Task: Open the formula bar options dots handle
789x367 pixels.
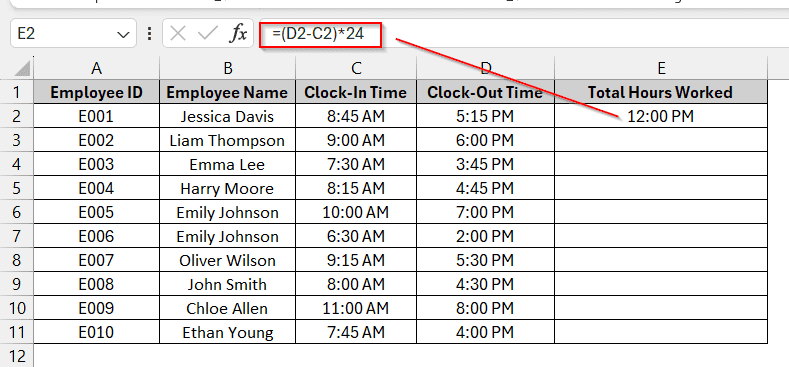Action: tap(149, 34)
